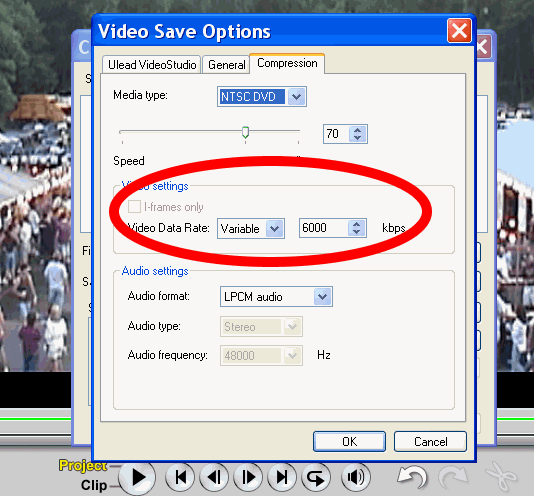Expand the Video Data Rate Variable dropdown
The height and width of the screenshot is (496, 534).
click(251, 229)
